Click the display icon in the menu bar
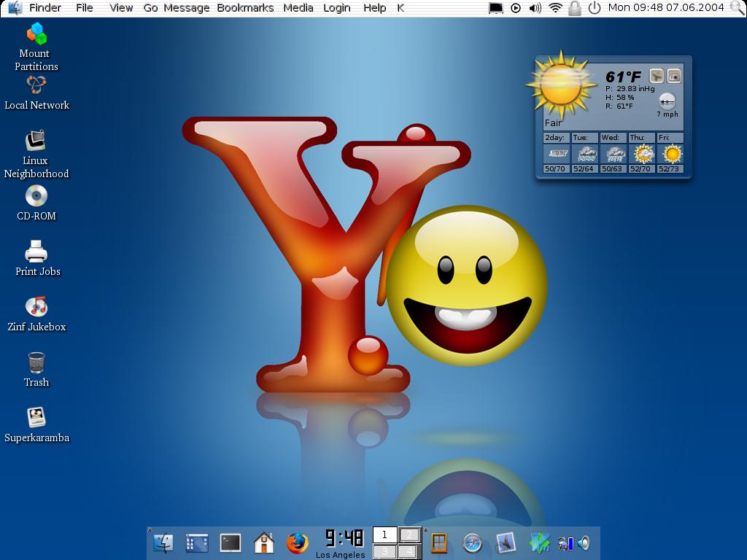This screenshot has height=560, width=747. (x=496, y=8)
